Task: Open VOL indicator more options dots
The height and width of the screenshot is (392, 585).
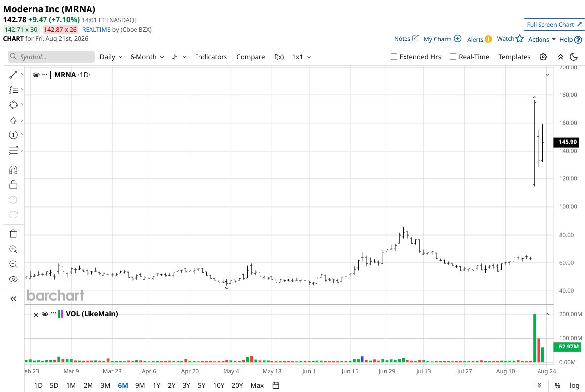Action: tap(53, 314)
